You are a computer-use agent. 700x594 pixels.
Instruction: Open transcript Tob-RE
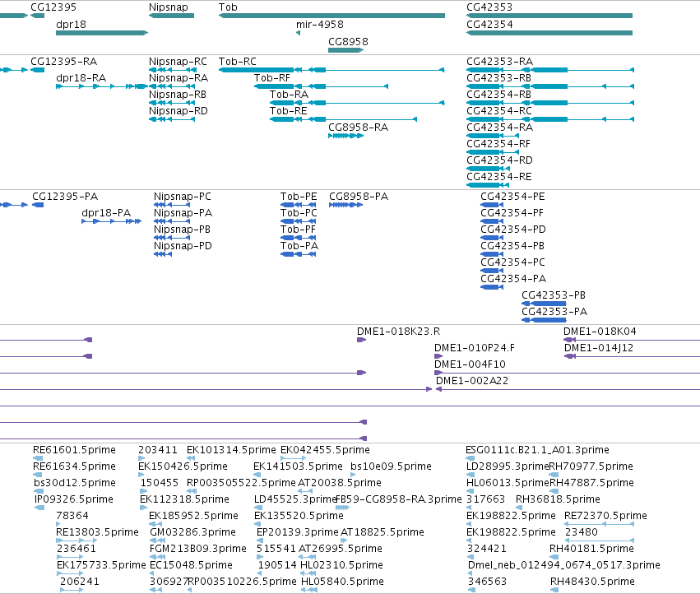click(x=343, y=119)
